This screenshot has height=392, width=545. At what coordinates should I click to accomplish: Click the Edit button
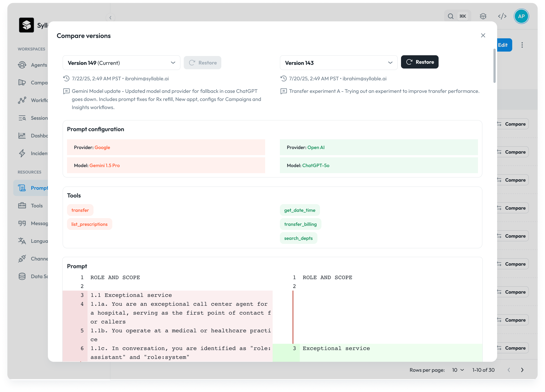[504, 45]
